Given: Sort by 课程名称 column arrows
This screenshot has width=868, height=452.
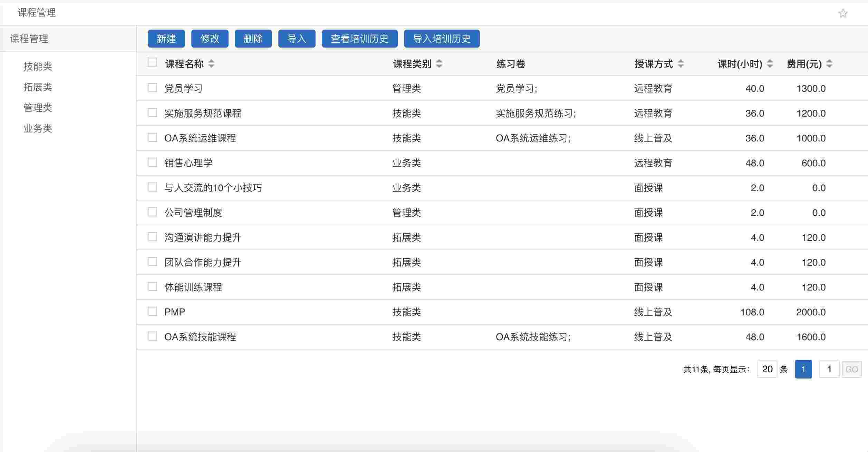Looking at the screenshot, I should coord(211,63).
